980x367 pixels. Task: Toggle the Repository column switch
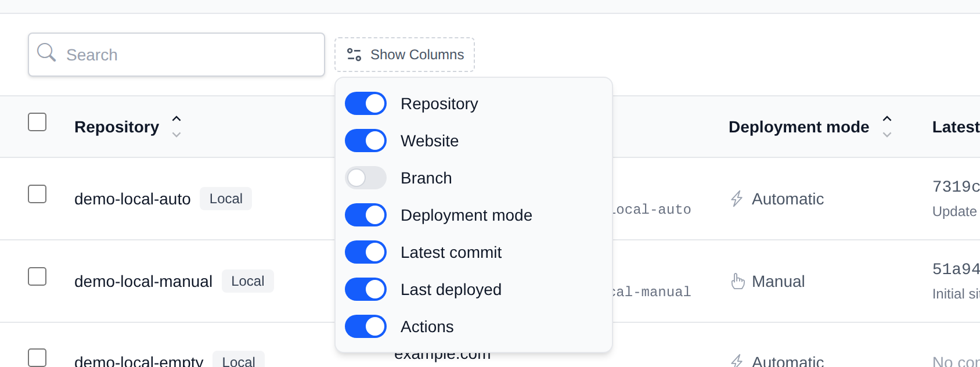[366, 103]
